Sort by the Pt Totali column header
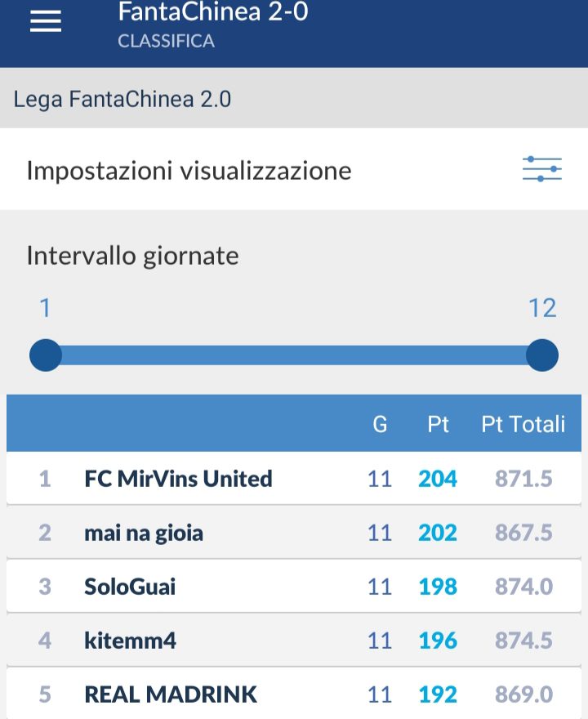This screenshot has width=588, height=719. (523, 424)
